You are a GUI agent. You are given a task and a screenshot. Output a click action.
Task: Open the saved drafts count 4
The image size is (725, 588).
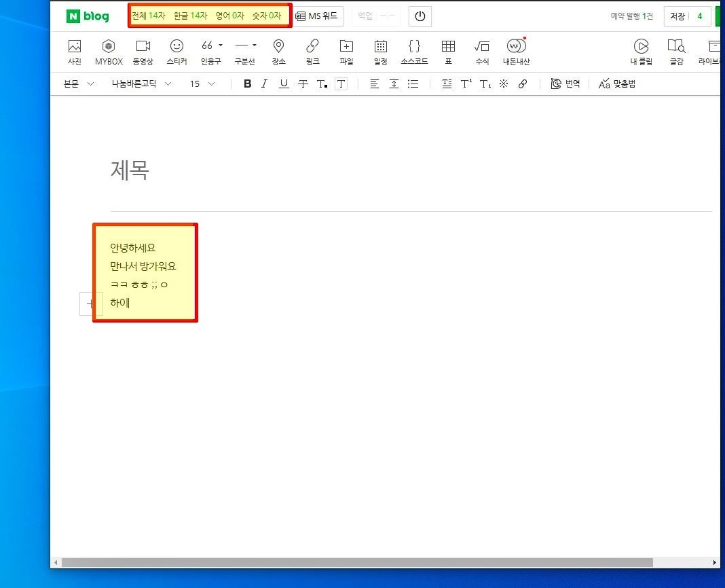click(700, 16)
